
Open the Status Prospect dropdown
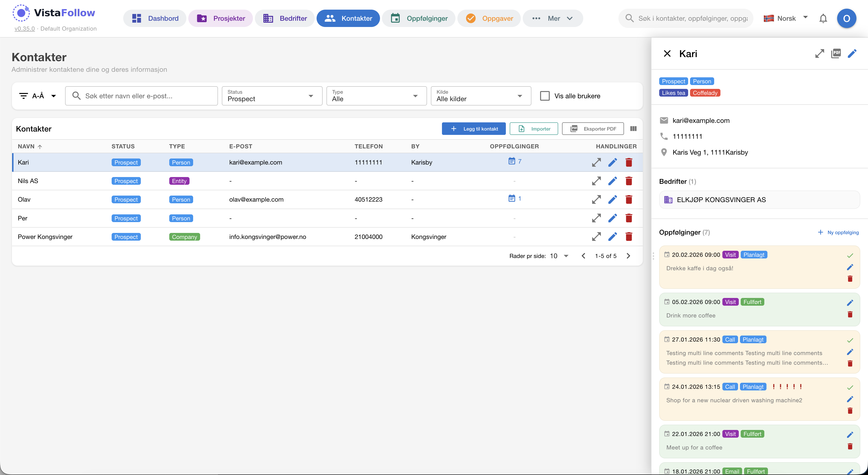[x=271, y=96]
